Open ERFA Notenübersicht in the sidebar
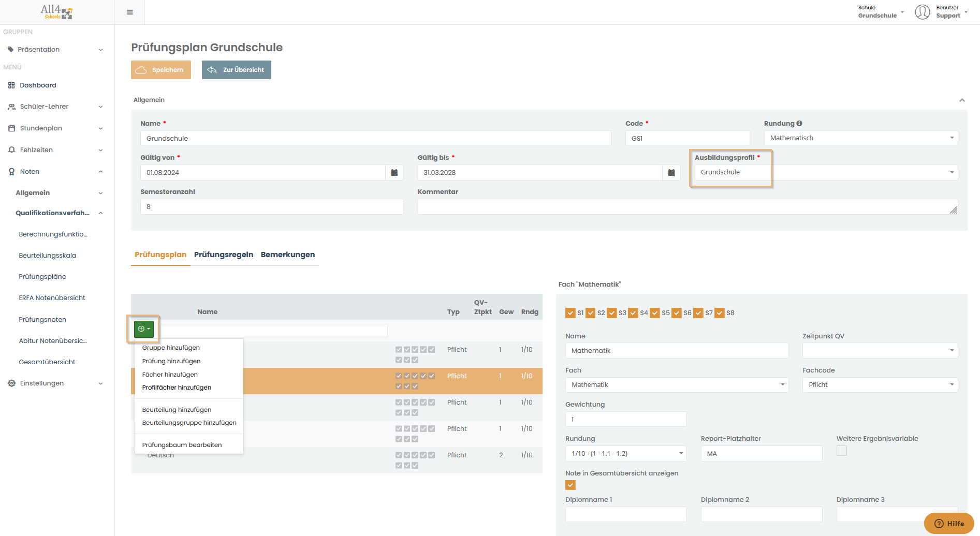980x536 pixels. pyautogui.click(x=52, y=298)
